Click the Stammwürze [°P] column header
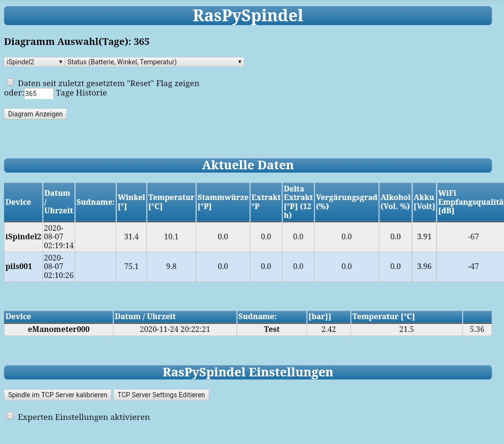Screen dimensions: 504x444 (x=222, y=202)
